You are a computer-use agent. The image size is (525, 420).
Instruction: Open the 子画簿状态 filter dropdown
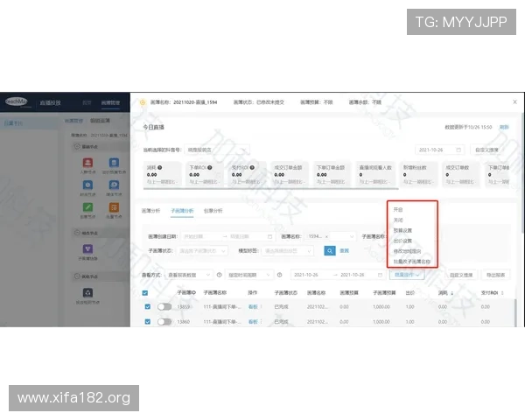click(202, 251)
